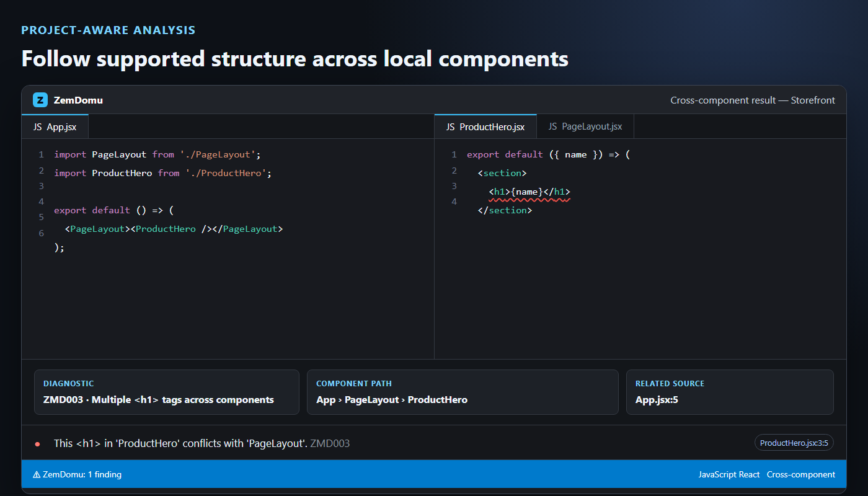The width and height of the screenshot is (868, 496).
Task: Click the ProductHero.jsx:3:5 location badge
Action: [x=794, y=443]
